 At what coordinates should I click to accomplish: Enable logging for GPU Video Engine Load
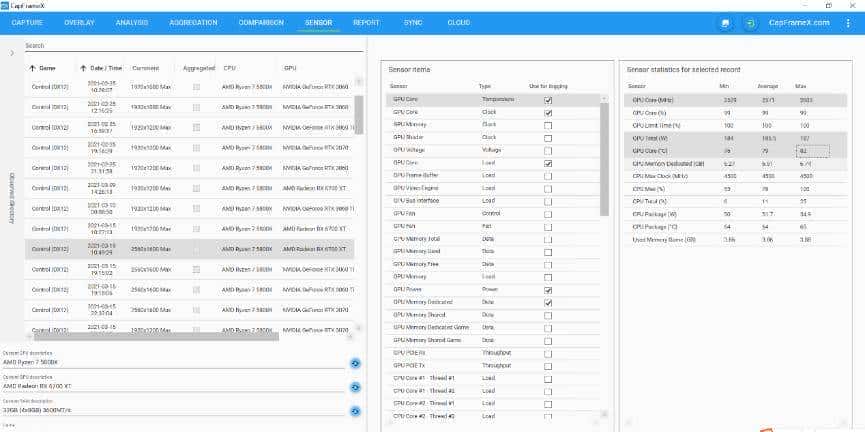pyautogui.click(x=548, y=189)
